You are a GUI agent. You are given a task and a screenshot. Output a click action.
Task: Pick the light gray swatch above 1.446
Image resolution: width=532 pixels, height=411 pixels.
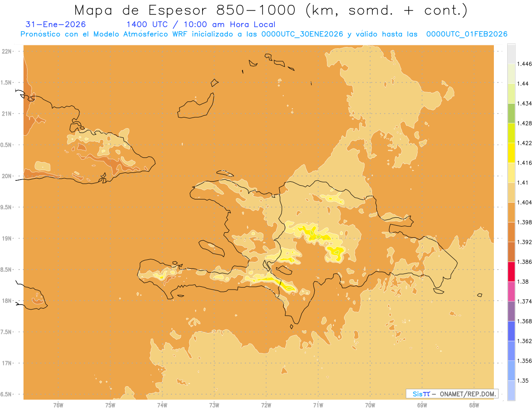(511, 54)
